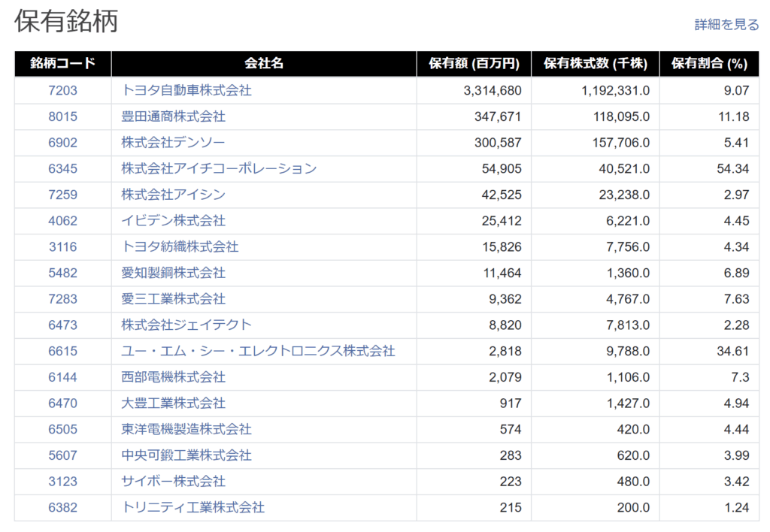Select the 7,756.0 shares cell

596,246
